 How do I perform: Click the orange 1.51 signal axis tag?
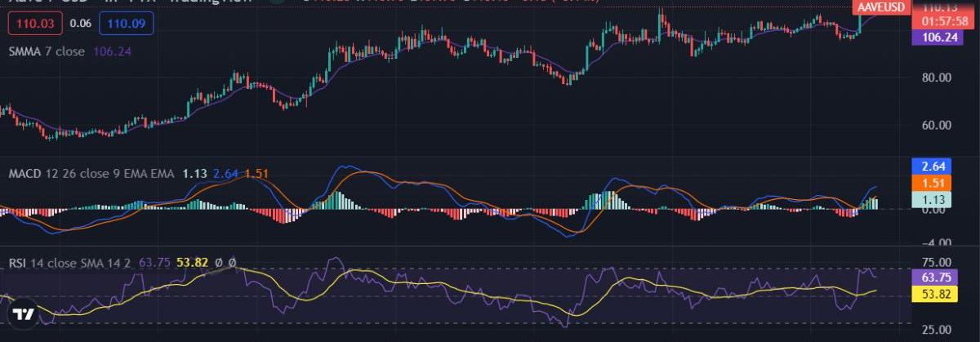coord(933,182)
